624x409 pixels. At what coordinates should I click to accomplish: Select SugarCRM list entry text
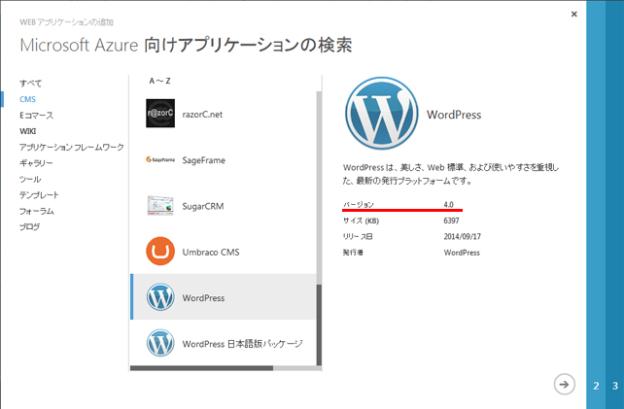(203, 206)
